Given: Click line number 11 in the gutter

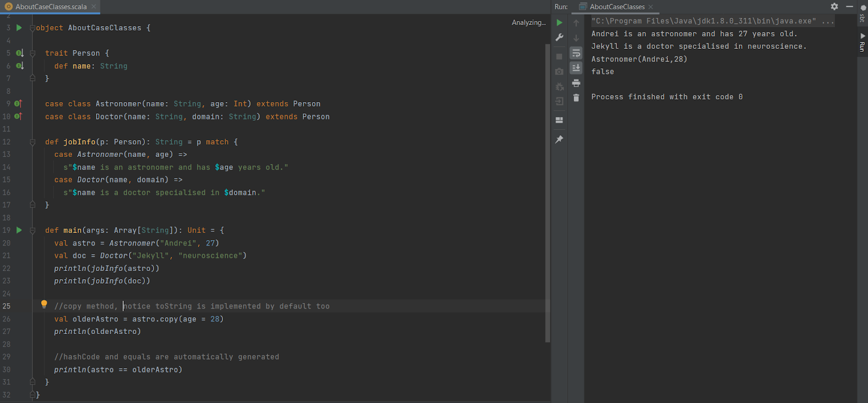Looking at the screenshot, I should (x=7, y=129).
